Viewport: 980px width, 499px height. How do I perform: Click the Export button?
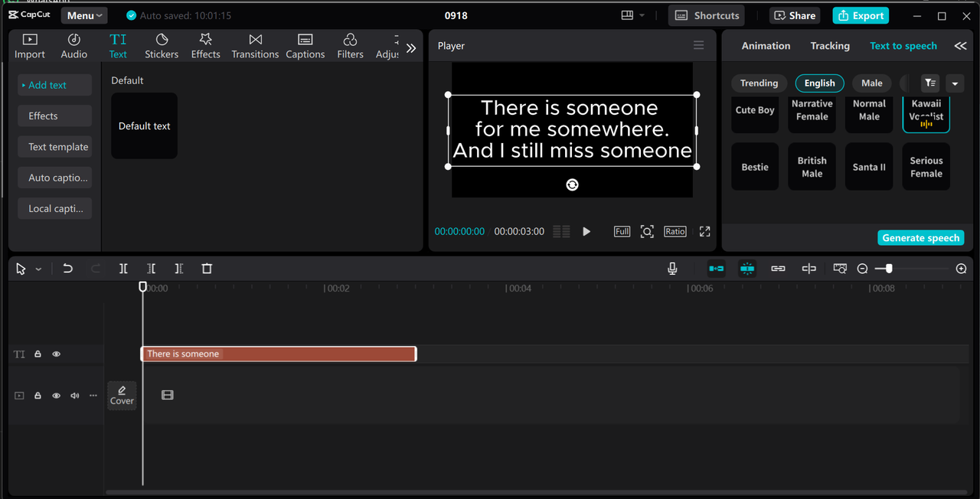[x=861, y=15]
